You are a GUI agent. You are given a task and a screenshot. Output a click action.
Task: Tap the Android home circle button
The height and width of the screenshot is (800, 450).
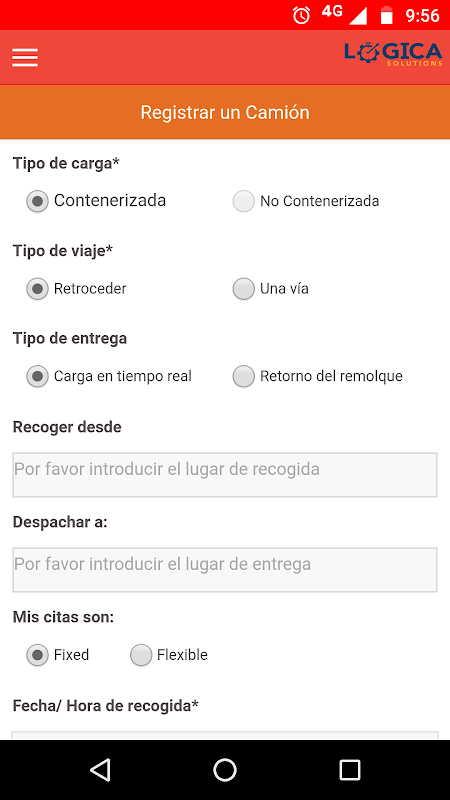pyautogui.click(x=225, y=769)
